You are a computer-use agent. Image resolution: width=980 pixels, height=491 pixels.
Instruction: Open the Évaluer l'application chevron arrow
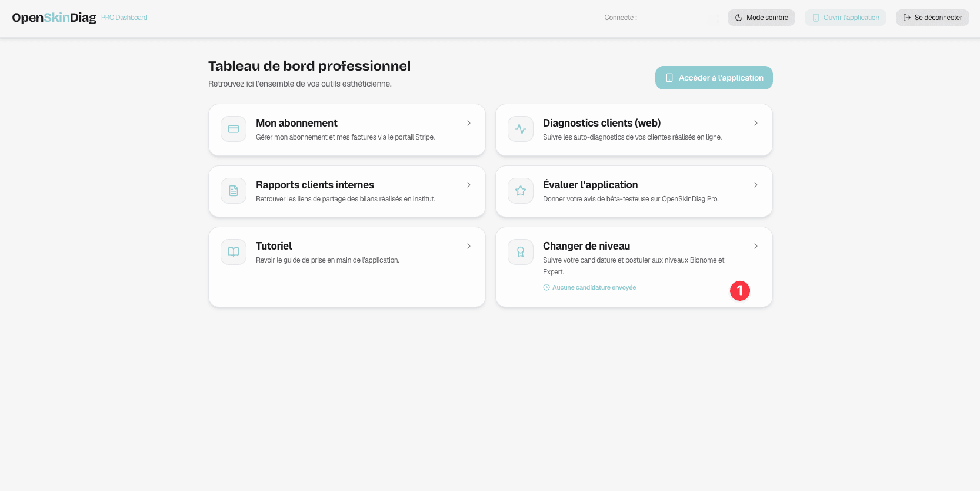point(756,185)
